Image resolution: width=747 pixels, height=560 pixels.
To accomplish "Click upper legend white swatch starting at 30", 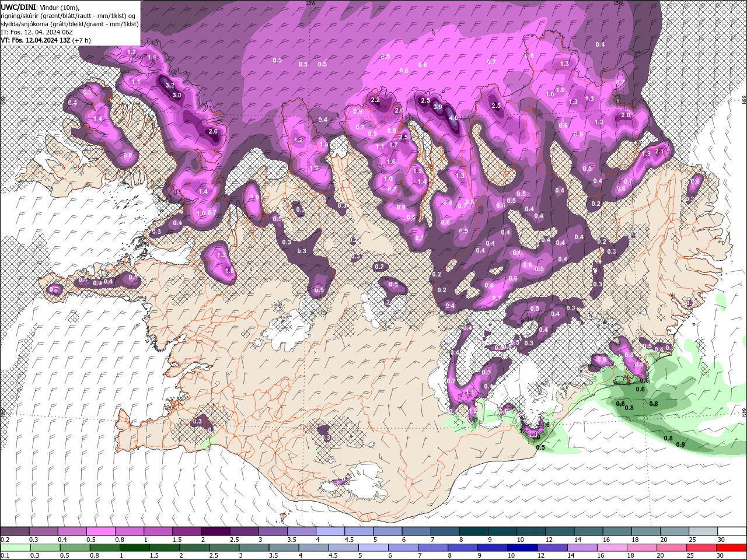I will point(732,532).
